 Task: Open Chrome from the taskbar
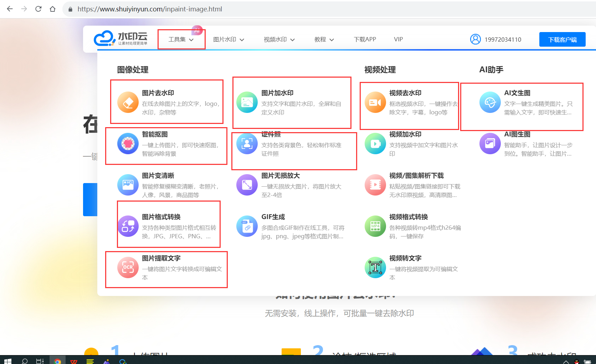[57, 361]
